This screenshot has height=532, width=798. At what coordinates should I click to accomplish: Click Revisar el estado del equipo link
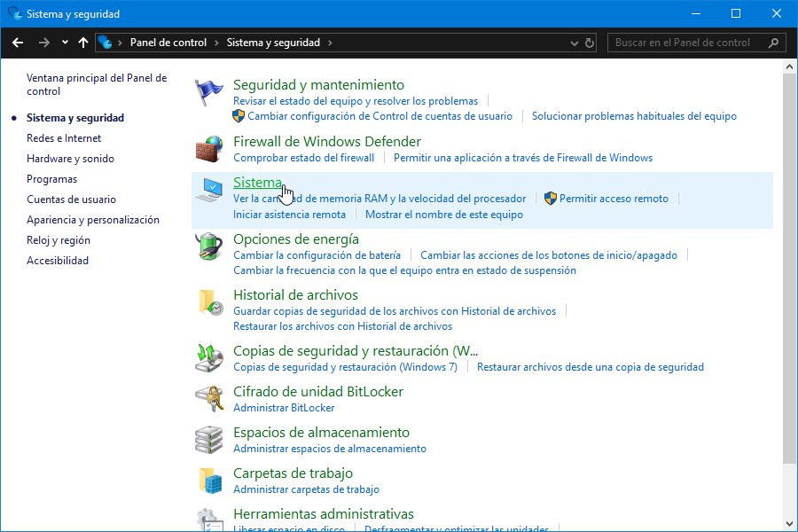click(356, 101)
